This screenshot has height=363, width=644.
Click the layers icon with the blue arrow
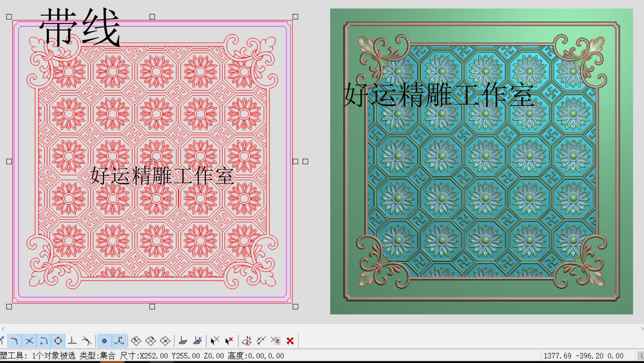click(197, 341)
